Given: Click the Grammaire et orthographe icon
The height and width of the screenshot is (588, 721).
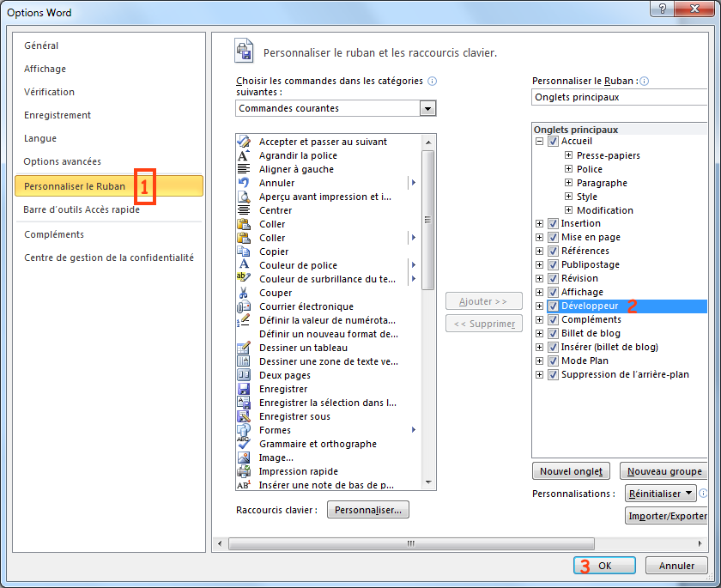Looking at the screenshot, I should click(x=244, y=443).
